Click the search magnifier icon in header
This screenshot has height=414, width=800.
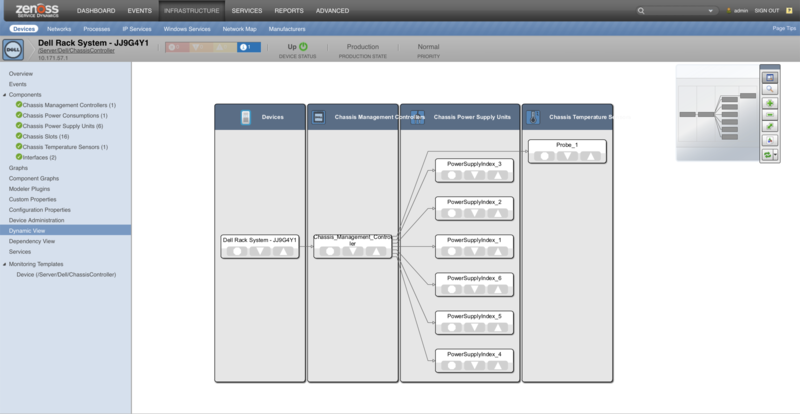(x=641, y=11)
